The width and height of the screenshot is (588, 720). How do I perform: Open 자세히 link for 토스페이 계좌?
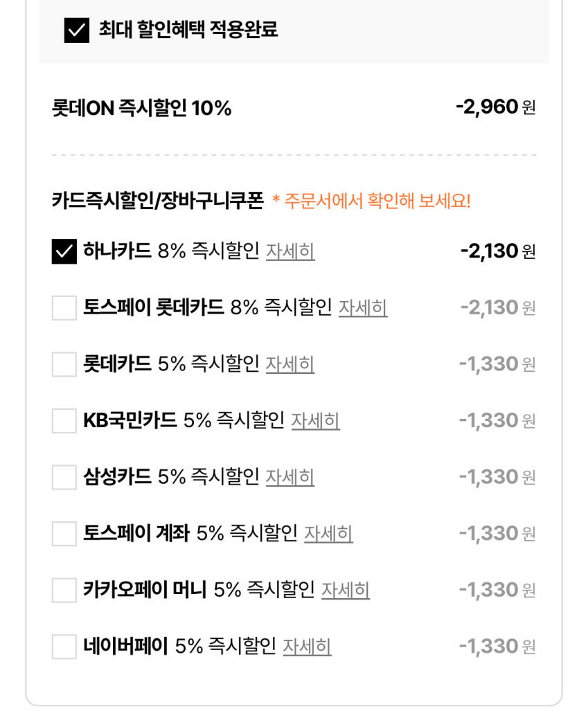[x=328, y=534]
